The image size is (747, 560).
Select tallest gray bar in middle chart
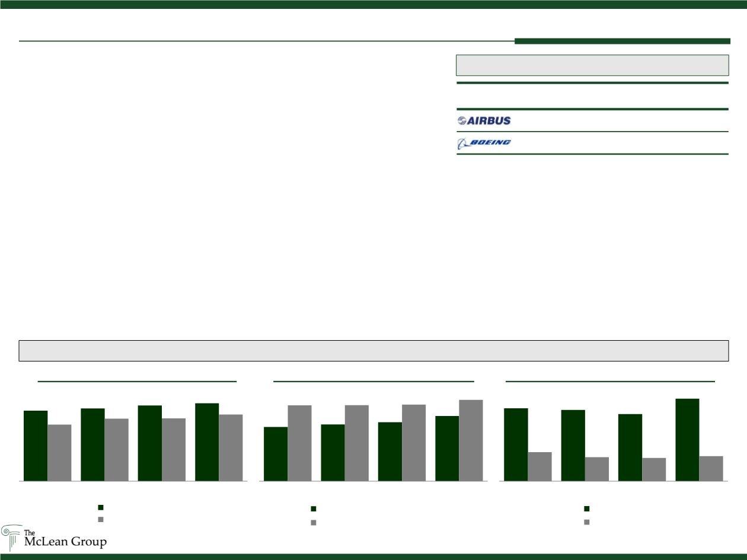[471, 440]
